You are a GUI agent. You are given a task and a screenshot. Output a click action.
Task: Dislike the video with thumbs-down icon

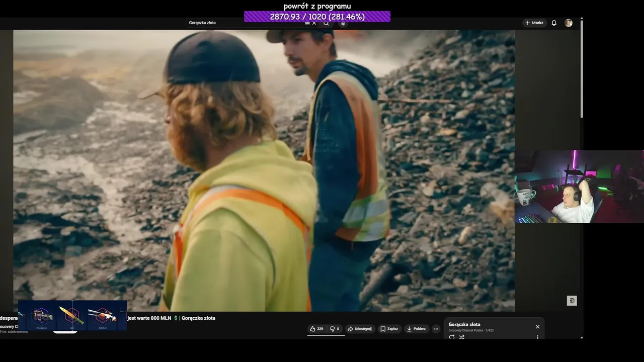click(335, 329)
